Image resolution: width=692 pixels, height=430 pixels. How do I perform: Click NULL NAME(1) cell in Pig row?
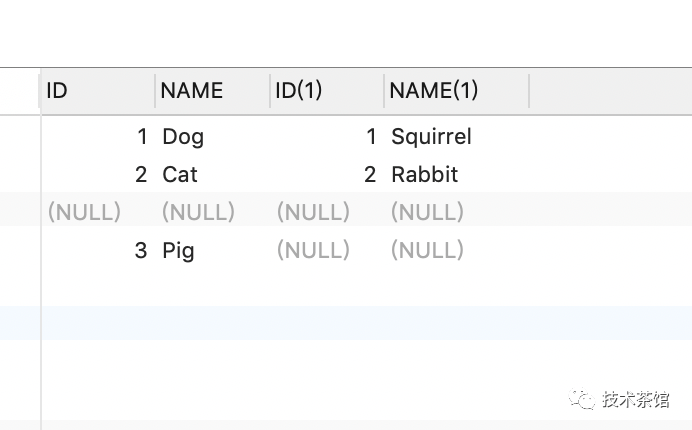point(427,251)
